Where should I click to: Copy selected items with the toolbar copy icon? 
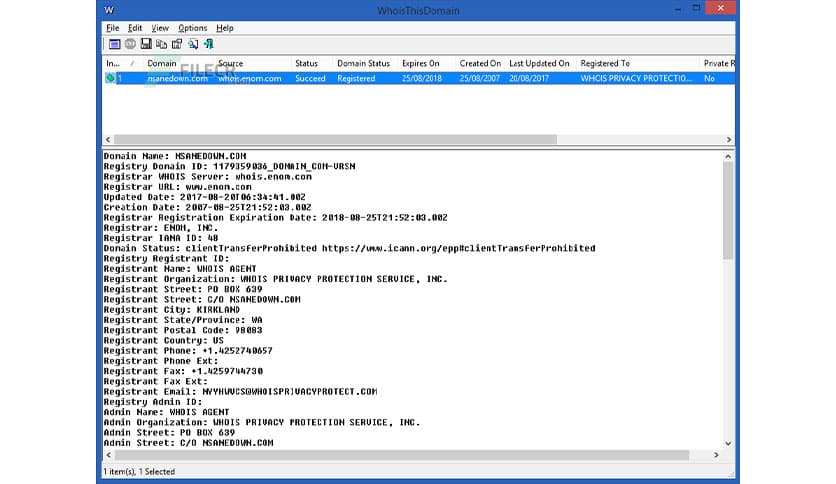161,44
